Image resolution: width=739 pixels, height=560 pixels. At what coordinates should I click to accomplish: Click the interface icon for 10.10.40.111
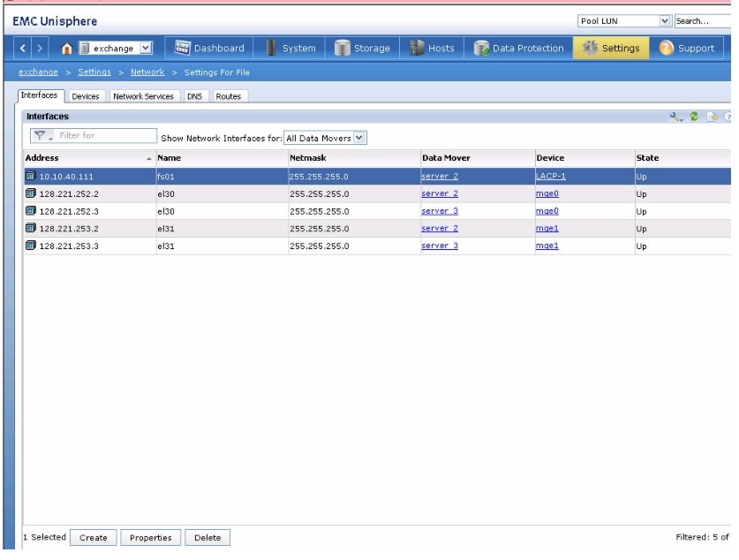[31, 176]
